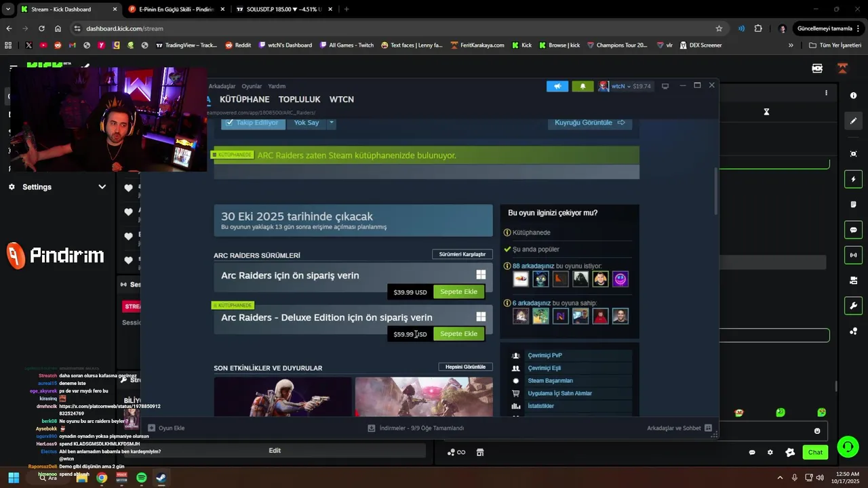Click the green headset support button
Image resolution: width=868 pixels, height=488 pixels.
(x=848, y=447)
